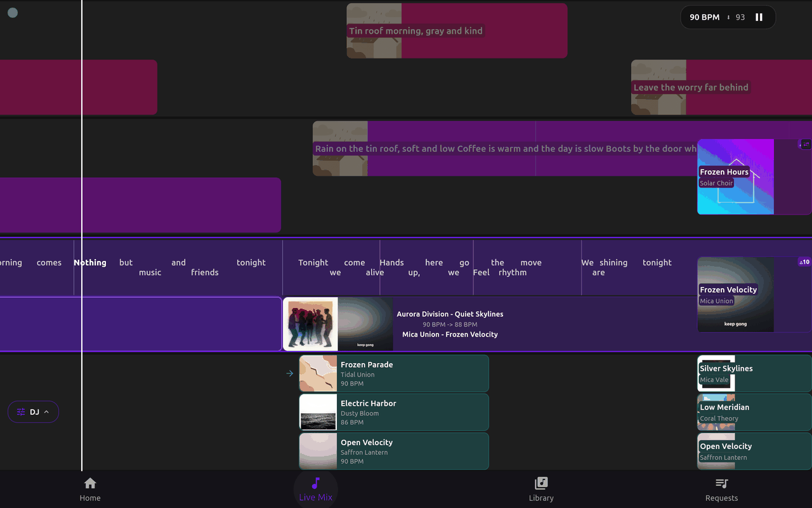Select the Electric Harbor suggestion card
The width and height of the screenshot is (812, 508).
(x=394, y=412)
